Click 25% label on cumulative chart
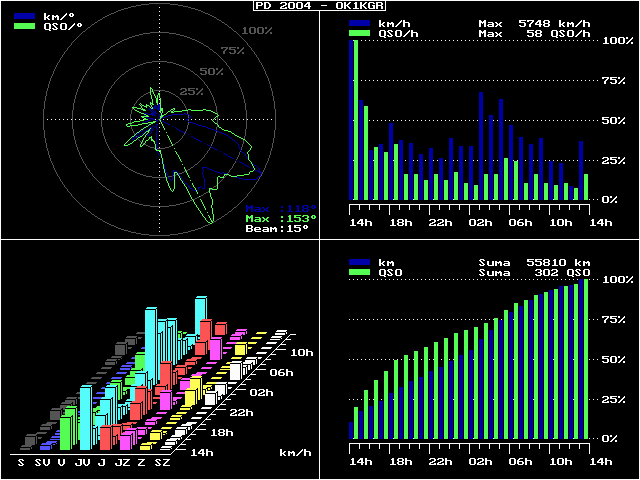640x480 pixels. pos(614,400)
